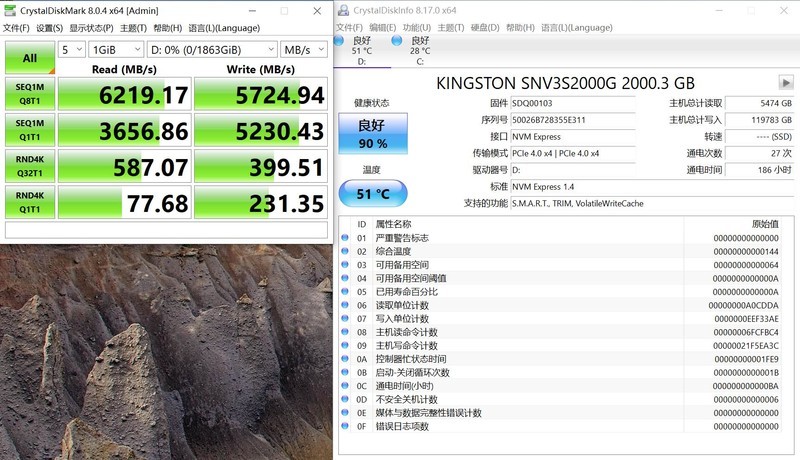
Task: Open 设置(S) menu in CrystalDiskMark
Action: point(49,28)
